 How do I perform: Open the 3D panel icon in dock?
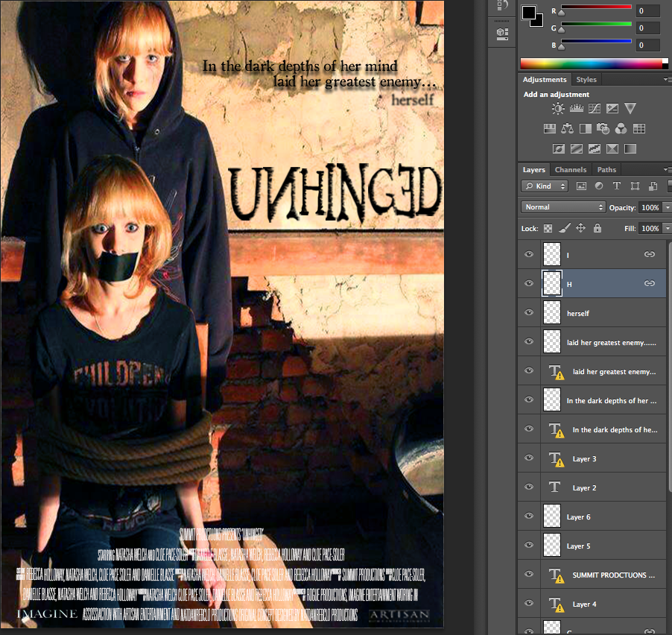point(502,34)
